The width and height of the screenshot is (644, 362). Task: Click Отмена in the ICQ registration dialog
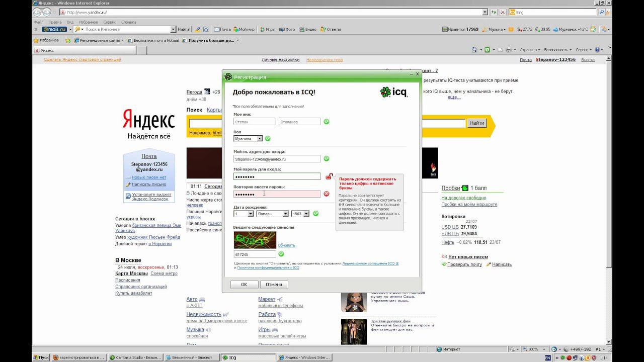pyautogui.click(x=274, y=285)
